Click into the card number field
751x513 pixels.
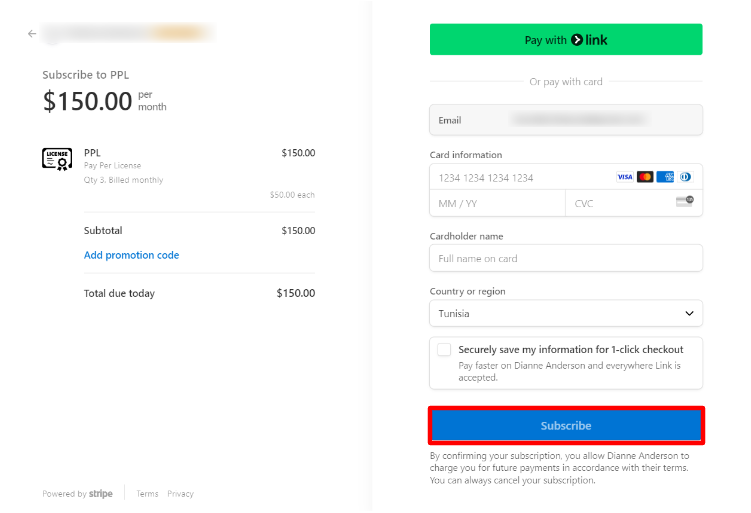pyautogui.click(x=520, y=177)
